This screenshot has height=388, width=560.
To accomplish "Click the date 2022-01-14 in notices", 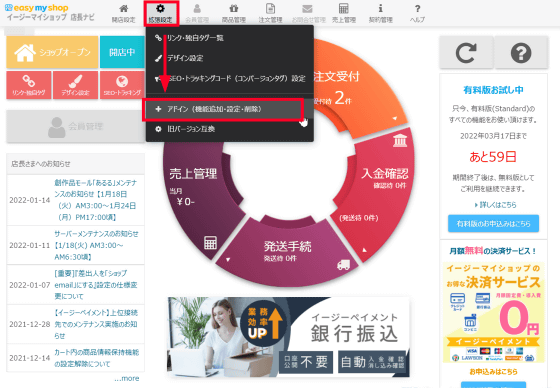I will [x=30, y=200].
